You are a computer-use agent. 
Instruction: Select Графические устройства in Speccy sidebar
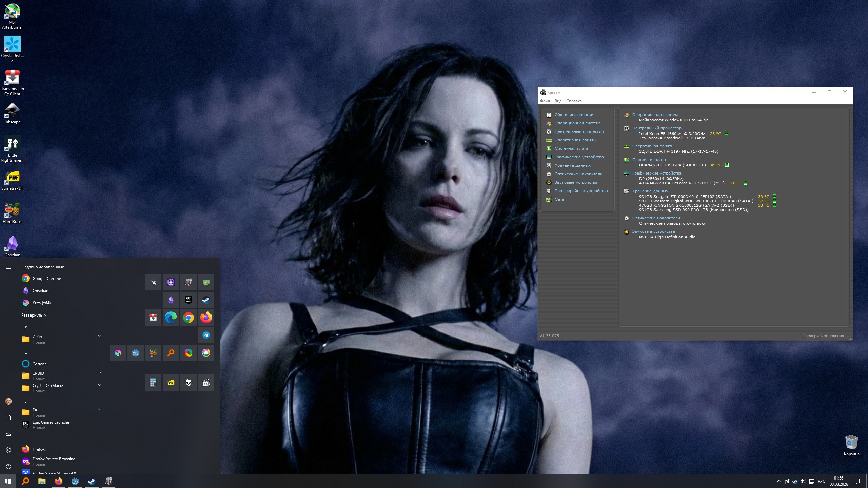(579, 157)
